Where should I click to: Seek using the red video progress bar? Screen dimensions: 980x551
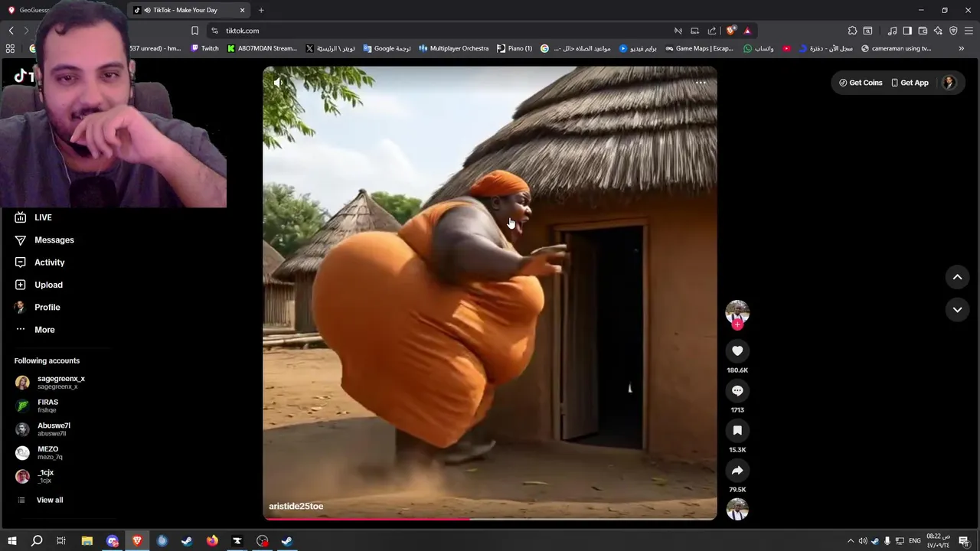coord(490,519)
